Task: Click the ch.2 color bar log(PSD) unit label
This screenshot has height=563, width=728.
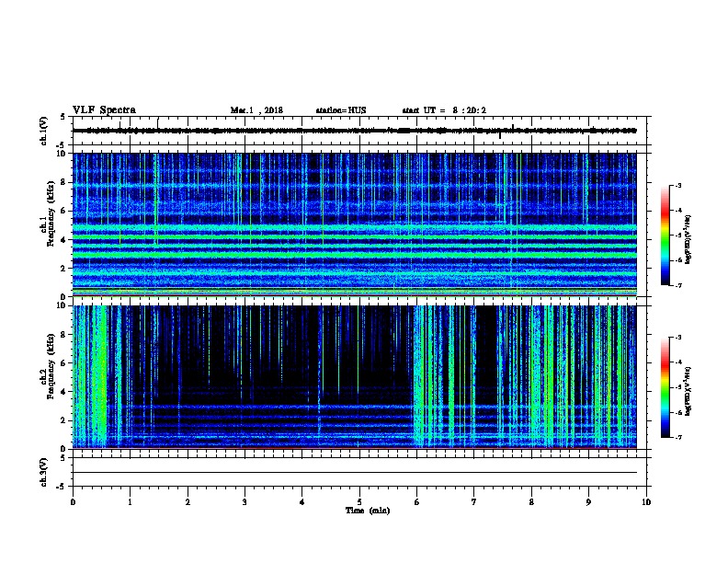Action: point(688,391)
